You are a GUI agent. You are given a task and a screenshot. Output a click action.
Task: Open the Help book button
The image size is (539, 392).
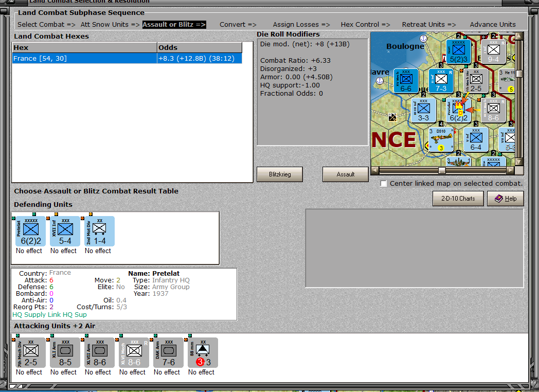pos(505,199)
